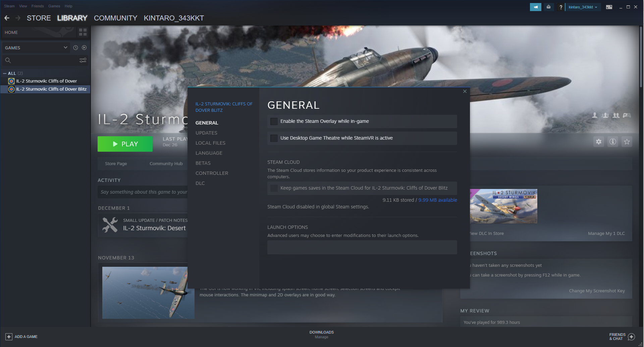Click the back navigation arrow

coord(7,18)
